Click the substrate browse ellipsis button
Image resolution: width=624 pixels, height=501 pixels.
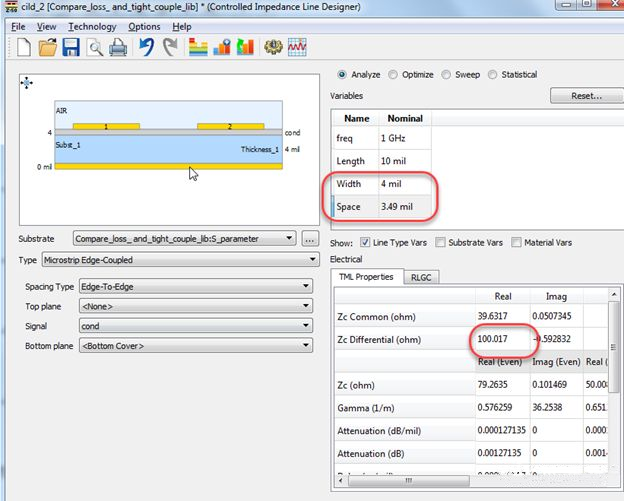tap(309, 239)
